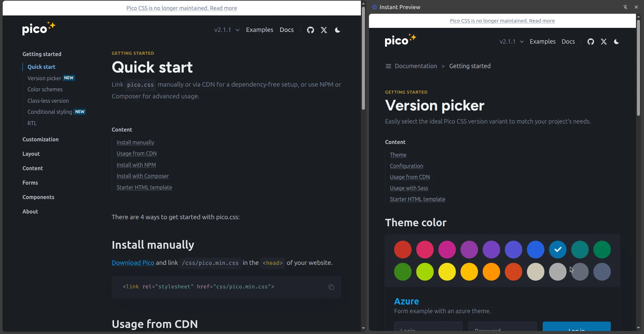Viewport: 644px width, 334px height.
Task: Click left page vertical scrollbar thumb
Action: coord(363,58)
